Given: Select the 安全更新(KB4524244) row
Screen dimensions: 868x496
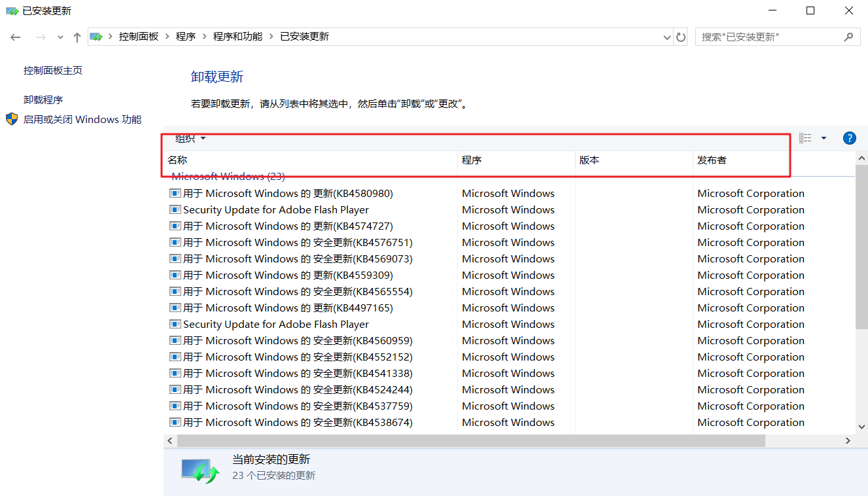Looking at the screenshot, I should coord(509,390).
